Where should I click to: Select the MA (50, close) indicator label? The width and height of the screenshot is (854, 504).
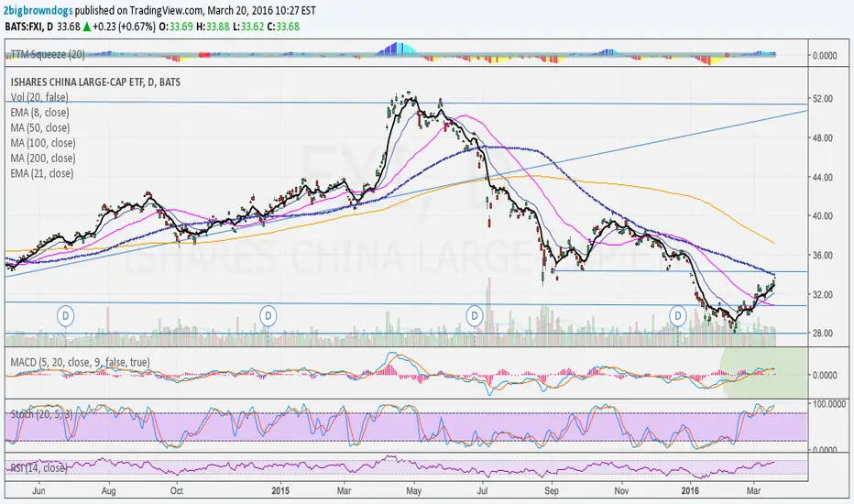coord(40,128)
